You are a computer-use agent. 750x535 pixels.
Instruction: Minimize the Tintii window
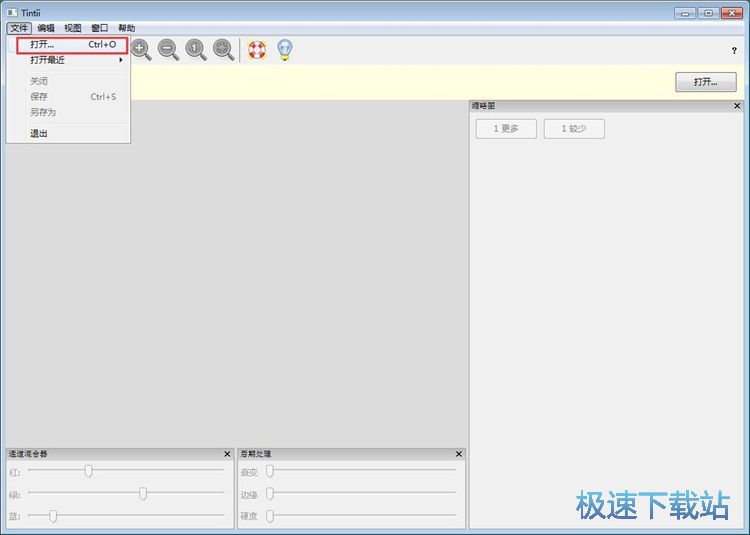[685, 13]
